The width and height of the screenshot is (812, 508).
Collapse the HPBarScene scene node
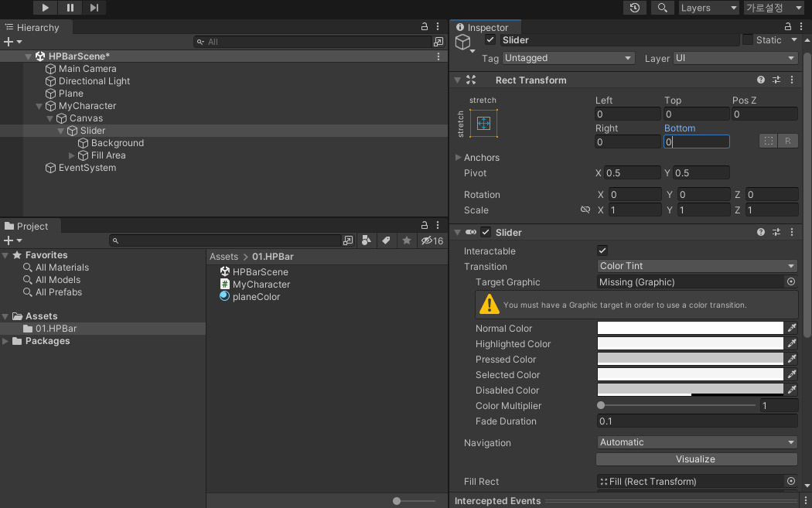(x=28, y=56)
